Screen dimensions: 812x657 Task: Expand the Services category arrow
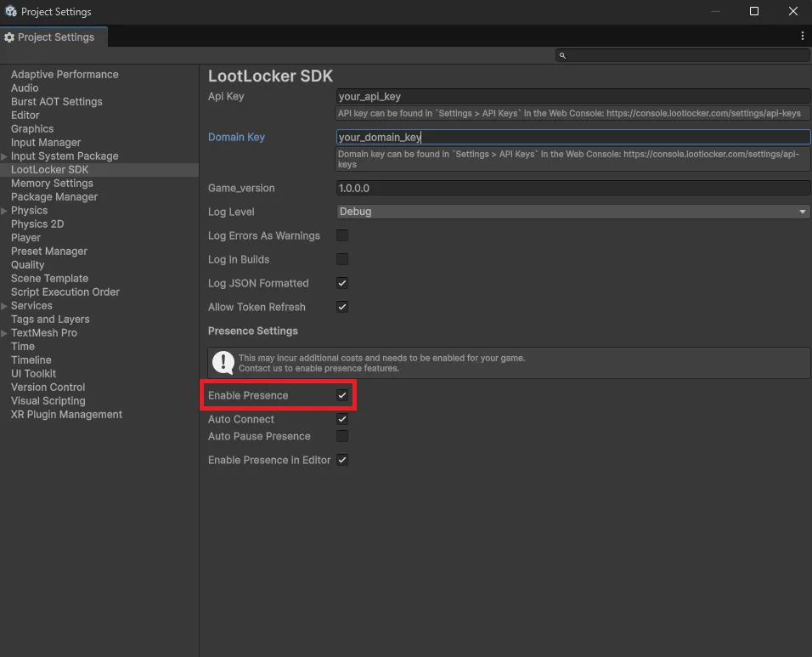click(4, 306)
